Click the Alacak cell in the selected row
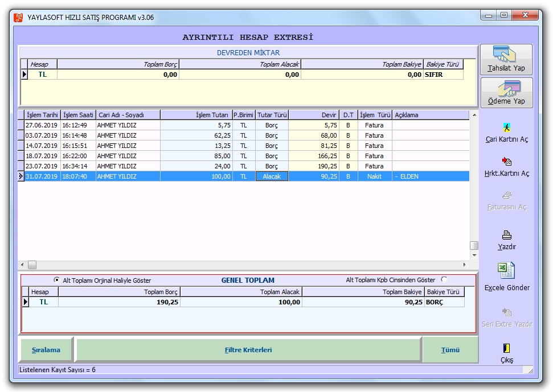553x392 pixels. [272, 176]
